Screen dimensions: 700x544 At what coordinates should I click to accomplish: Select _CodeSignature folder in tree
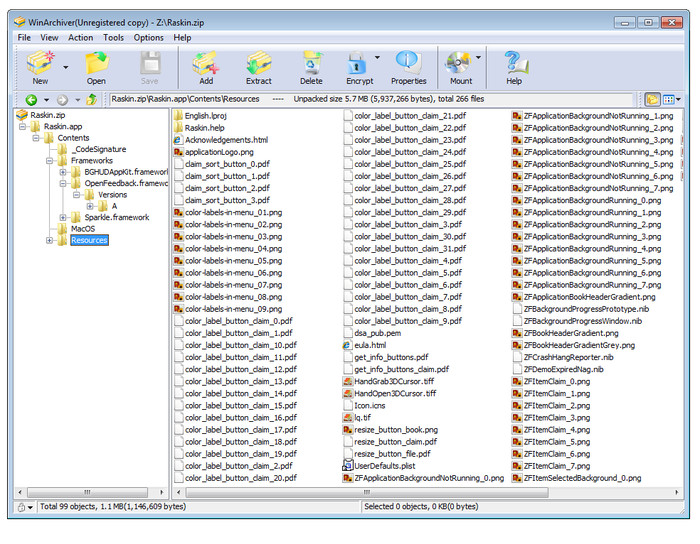click(99, 149)
